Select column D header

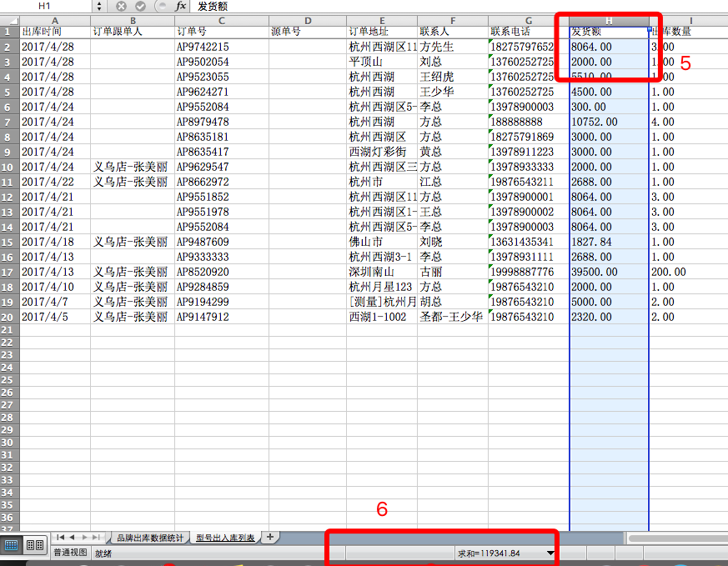coord(308,20)
